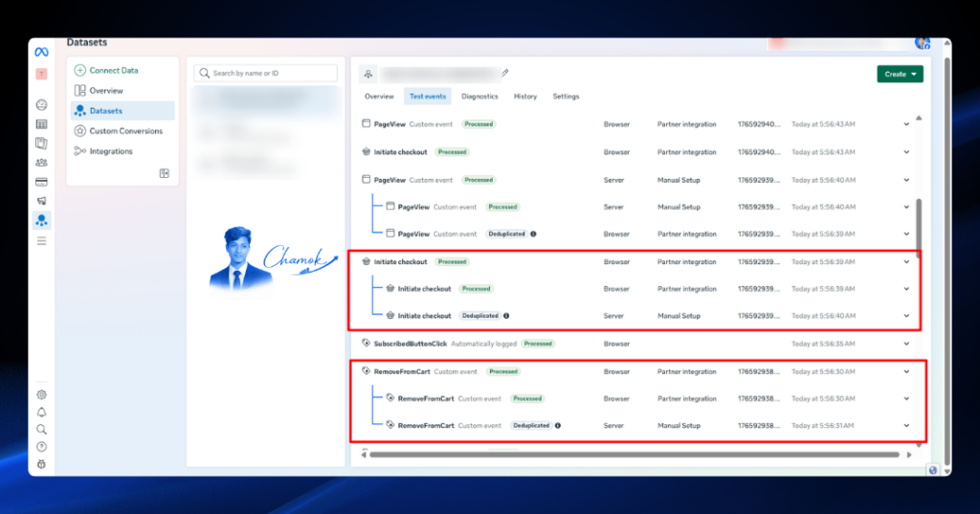Click the Deduplicated badge on PageView row
Image resolution: width=980 pixels, height=514 pixels.
coord(507,234)
